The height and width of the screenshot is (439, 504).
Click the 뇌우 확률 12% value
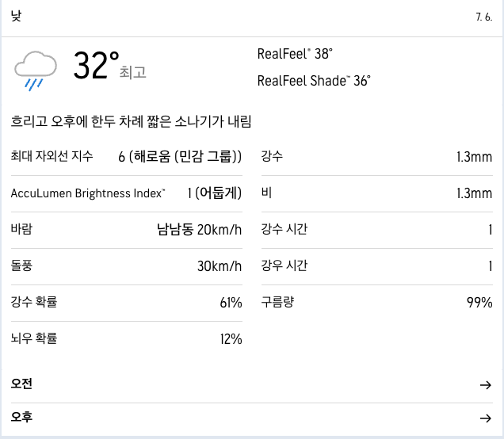(231, 338)
